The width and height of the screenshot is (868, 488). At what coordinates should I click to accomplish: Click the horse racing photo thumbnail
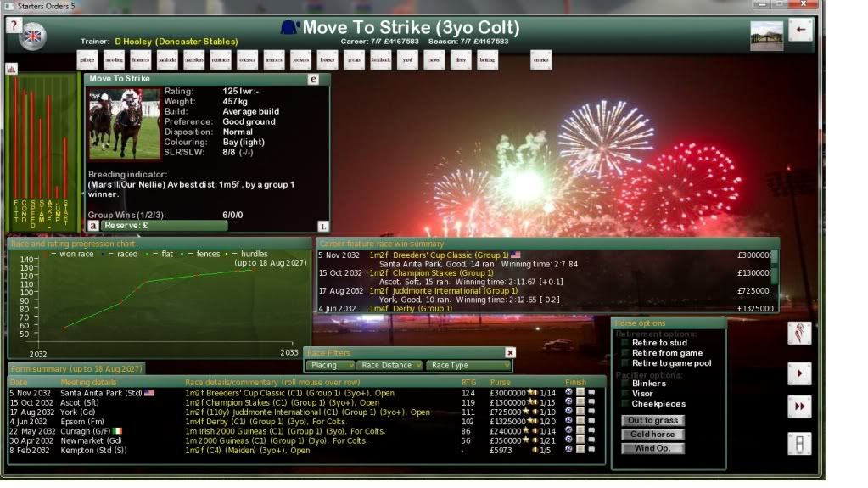pos(124,124)
